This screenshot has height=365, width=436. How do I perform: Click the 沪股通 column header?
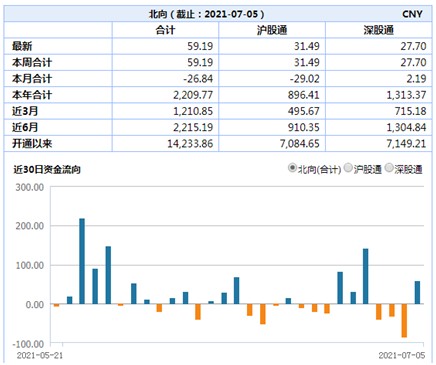(272, 30)
